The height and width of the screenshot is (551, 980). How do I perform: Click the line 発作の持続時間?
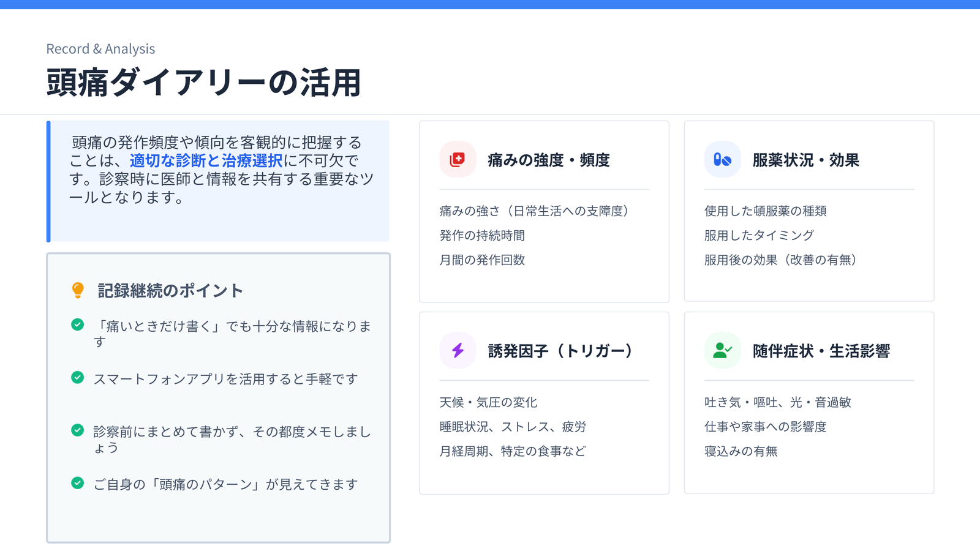point(482,235)
